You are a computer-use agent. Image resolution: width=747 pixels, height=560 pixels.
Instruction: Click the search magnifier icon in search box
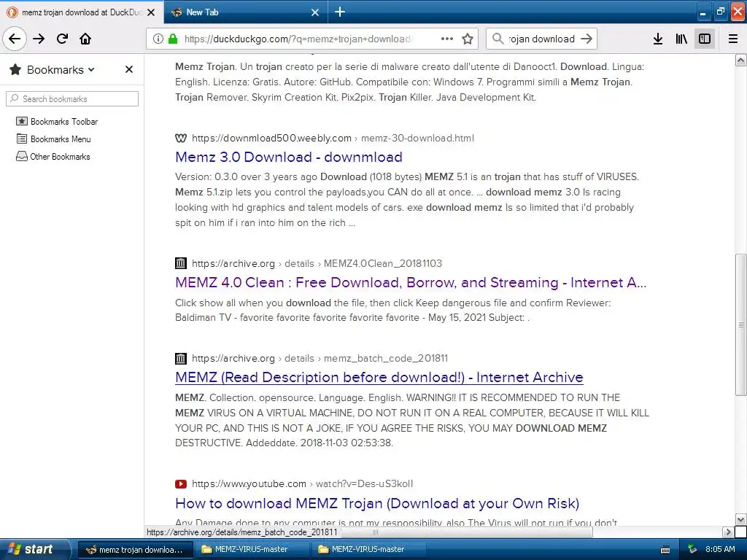(x=498, y=39)
